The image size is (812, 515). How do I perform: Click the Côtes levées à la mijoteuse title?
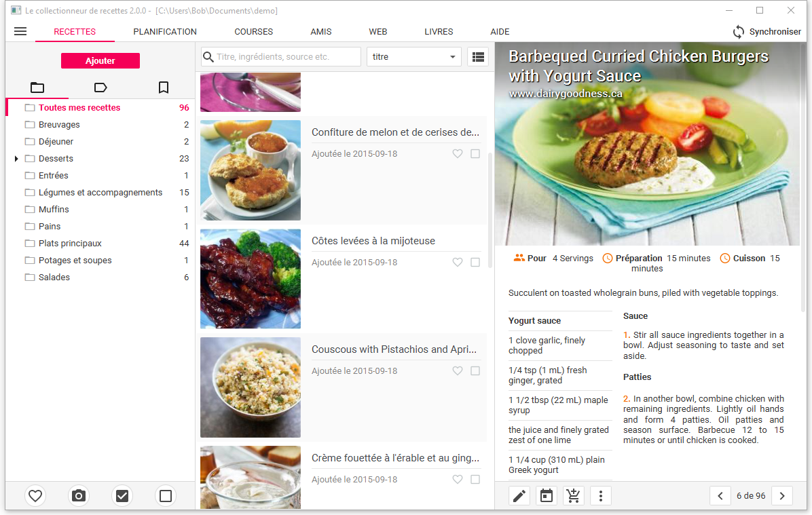(x=373, y=241)
